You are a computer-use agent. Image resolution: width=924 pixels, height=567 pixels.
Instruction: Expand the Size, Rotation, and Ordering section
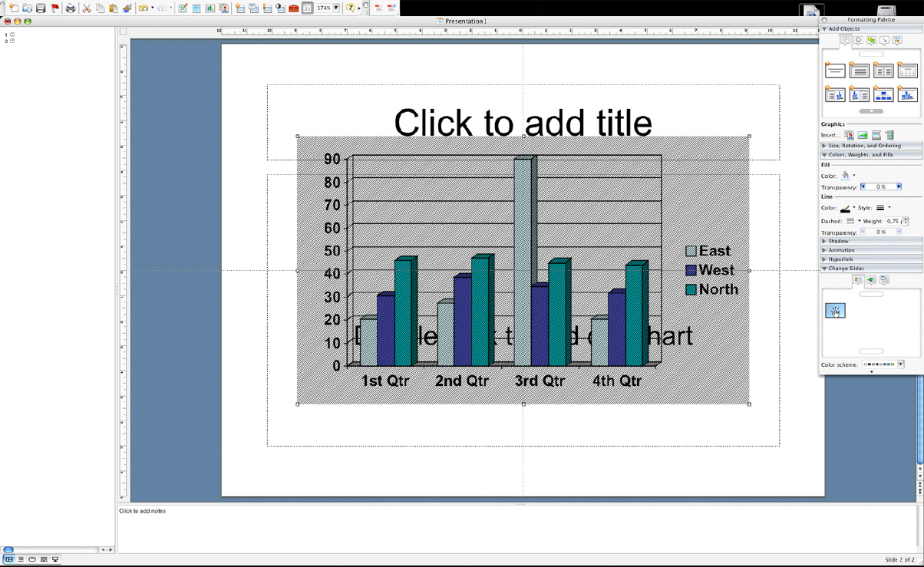coord(825,146)
